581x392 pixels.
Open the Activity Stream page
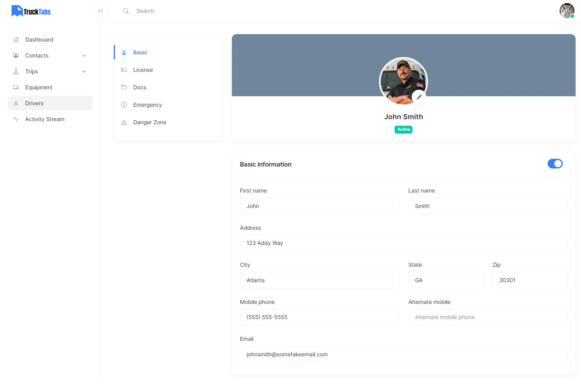(50, 119)
